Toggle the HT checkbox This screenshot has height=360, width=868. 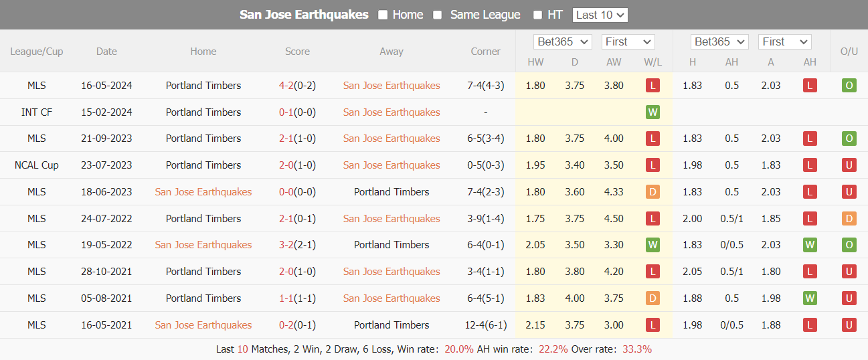(537, 15)
